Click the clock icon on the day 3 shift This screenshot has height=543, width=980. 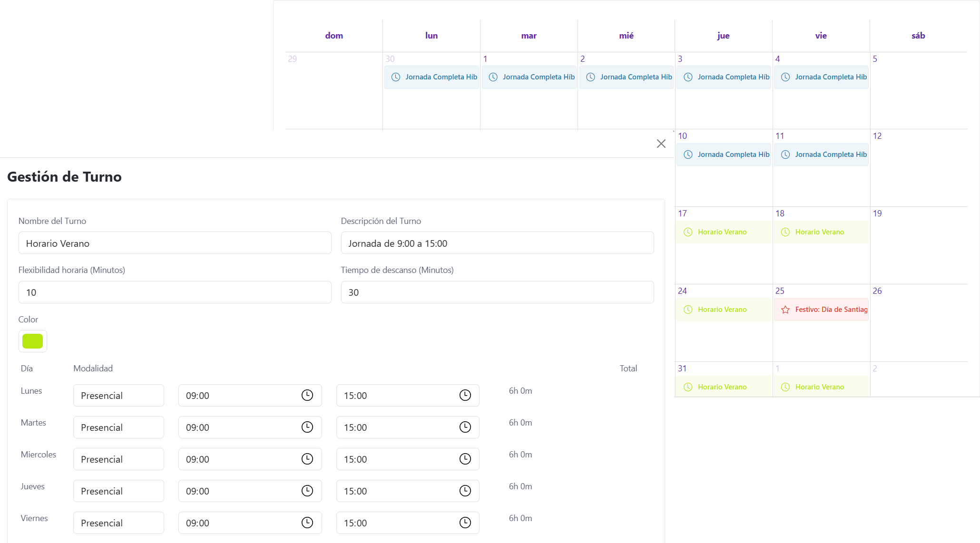pos(688,77)
